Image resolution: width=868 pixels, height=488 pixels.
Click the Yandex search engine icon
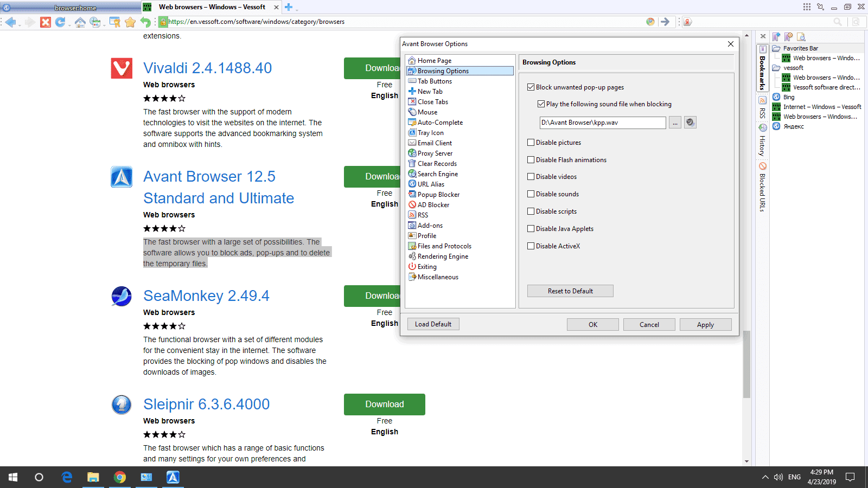pyautogui.click(x=688, y=22)
